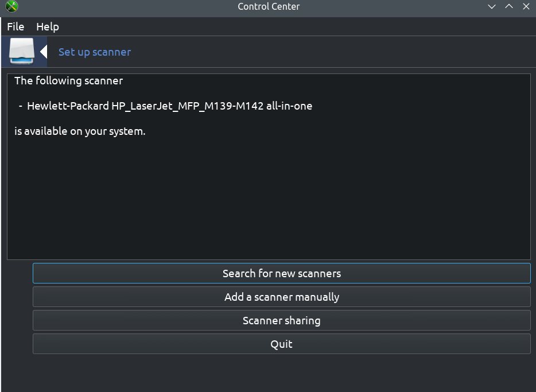Open the File menu
The image size is (536, 392).
(15, 26)
